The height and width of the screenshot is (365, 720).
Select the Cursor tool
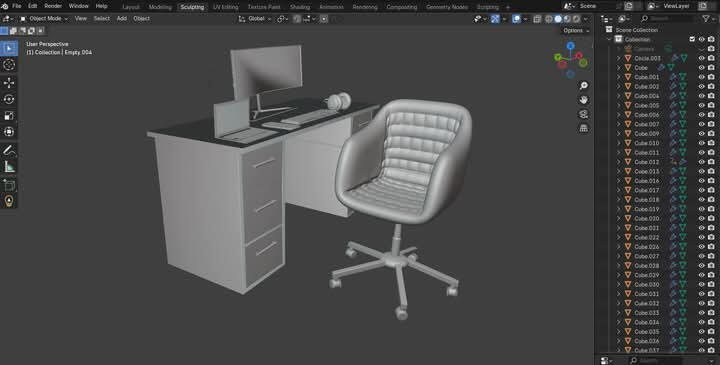tap(9, 65)
